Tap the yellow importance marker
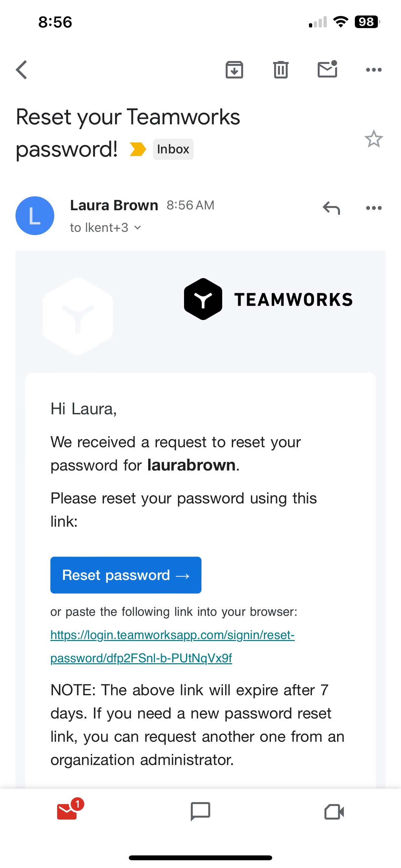The height and width of the screenshot is (868, 401). (138, 149)
